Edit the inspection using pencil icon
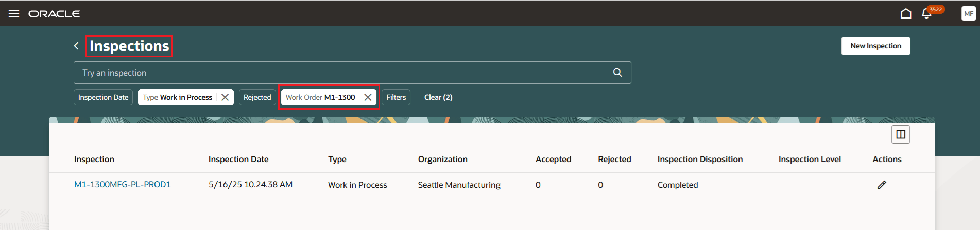This screenshot has width=980, height=230. click(x=882, y=185)
